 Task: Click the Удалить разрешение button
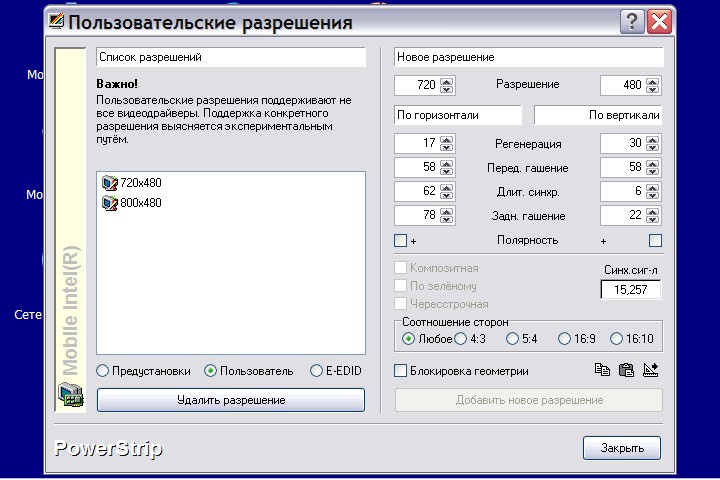[231, 400]
